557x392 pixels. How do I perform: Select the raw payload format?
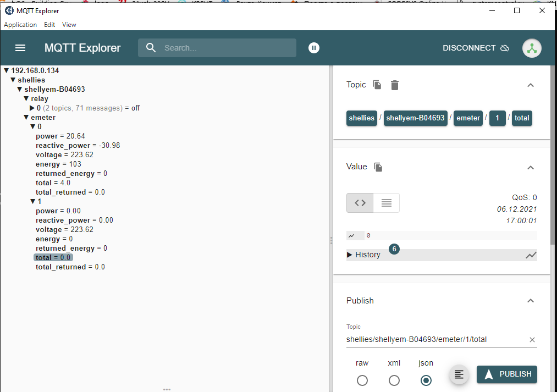tap(362, 380)
